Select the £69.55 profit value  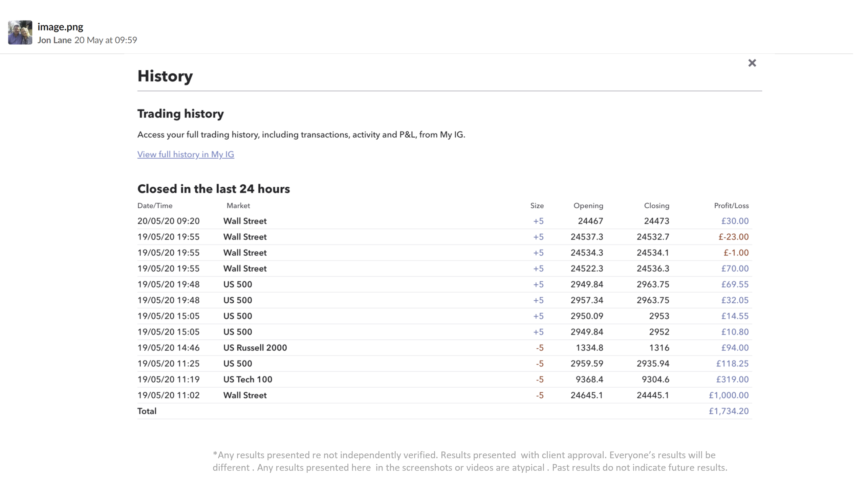pos(735,284)
